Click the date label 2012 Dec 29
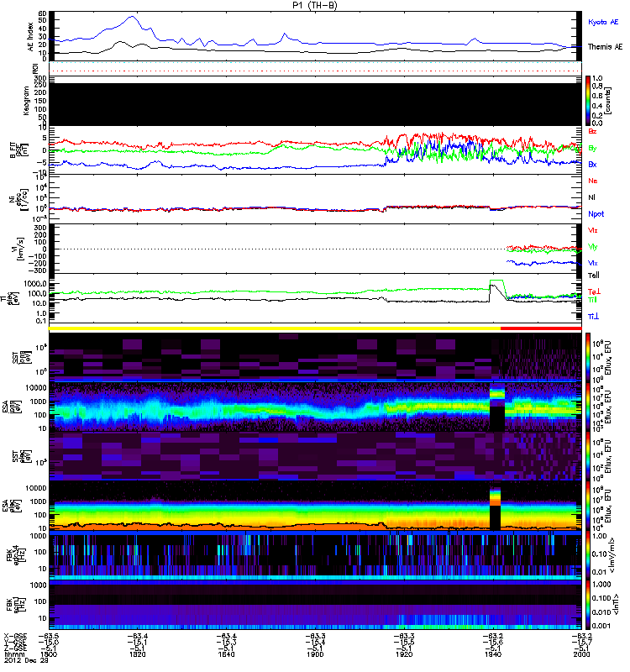630x672 pixels. [26, 660]
